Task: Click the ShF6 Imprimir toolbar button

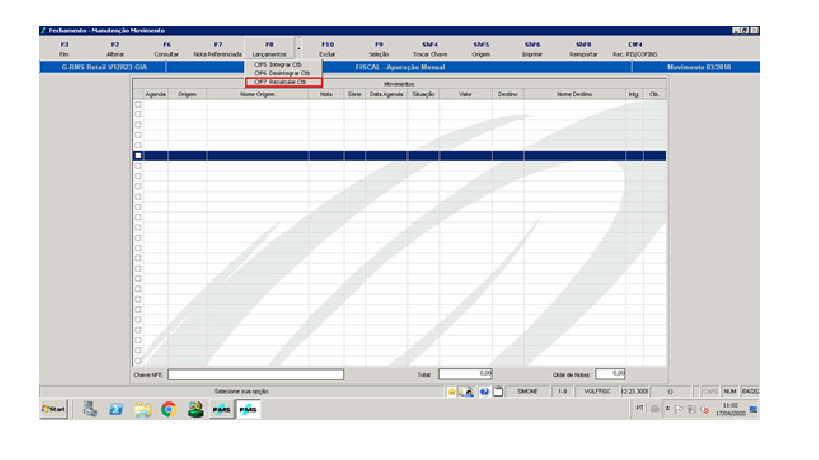Action: click(x=532, y=49)
